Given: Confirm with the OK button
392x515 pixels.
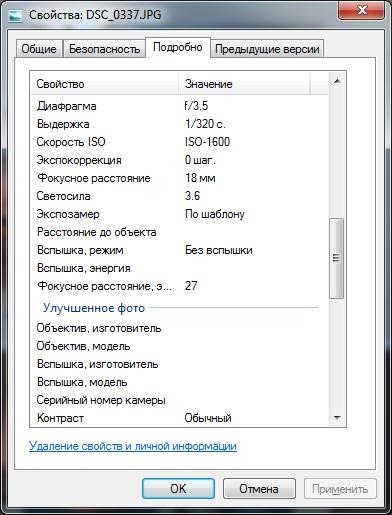Looking at the screenshot, I should pyautogui.click(x=178, y=489).
